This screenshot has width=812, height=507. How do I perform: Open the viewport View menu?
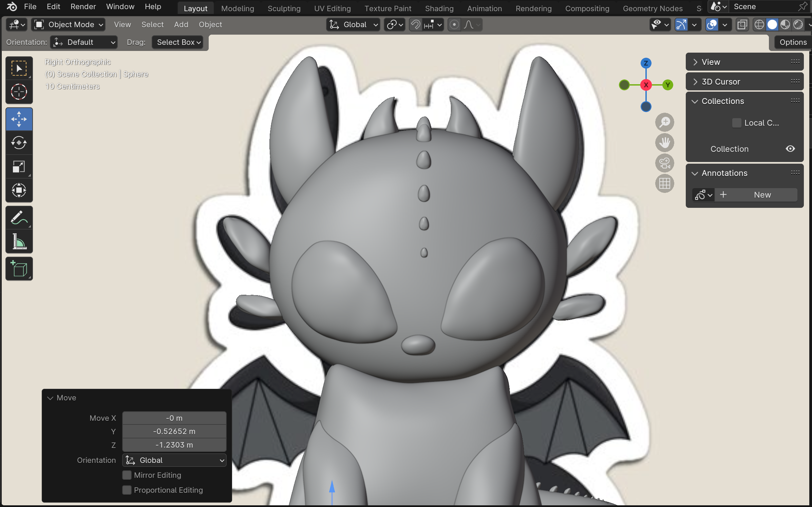click(122, 24)
